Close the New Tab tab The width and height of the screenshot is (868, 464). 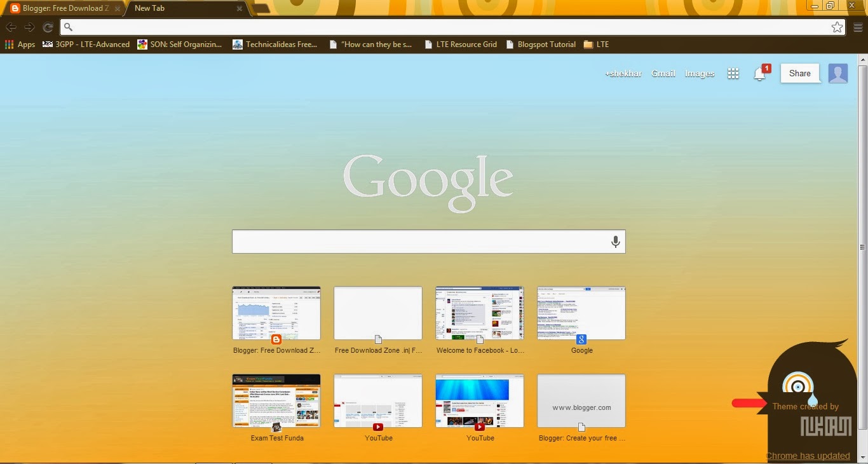point(239,9)
